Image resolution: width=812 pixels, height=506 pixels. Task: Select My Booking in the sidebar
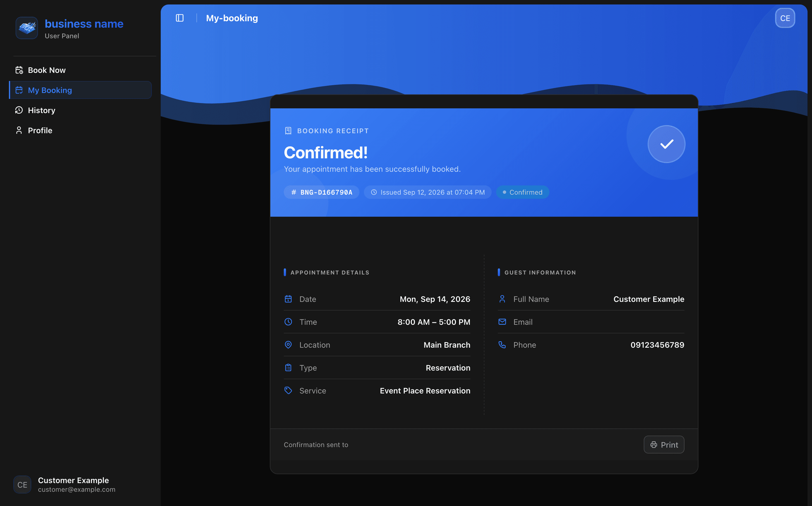coord(80,90)
